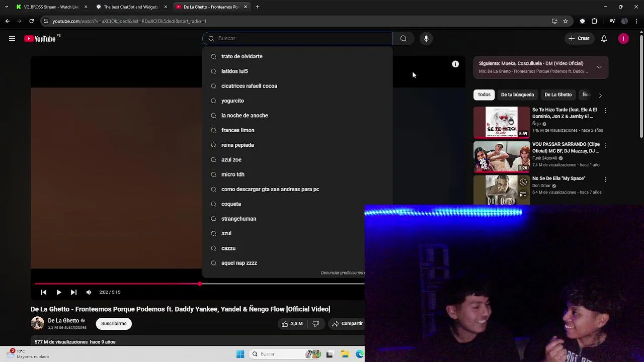This screenshot has width=644, height=362.
Task: Open 'Se Te Hizo Tarde' video thumbnail
Action: 502,122
